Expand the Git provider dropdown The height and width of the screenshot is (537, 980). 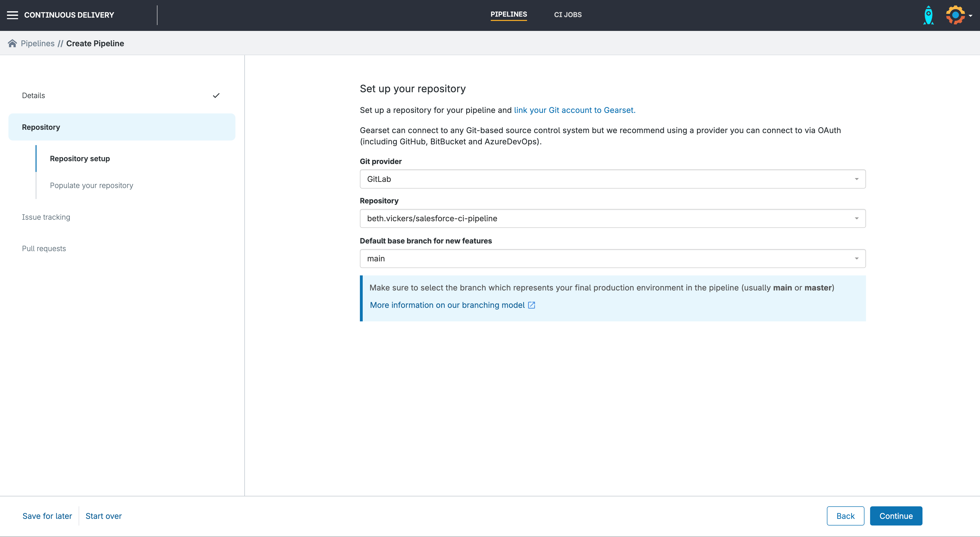(612, 179)
